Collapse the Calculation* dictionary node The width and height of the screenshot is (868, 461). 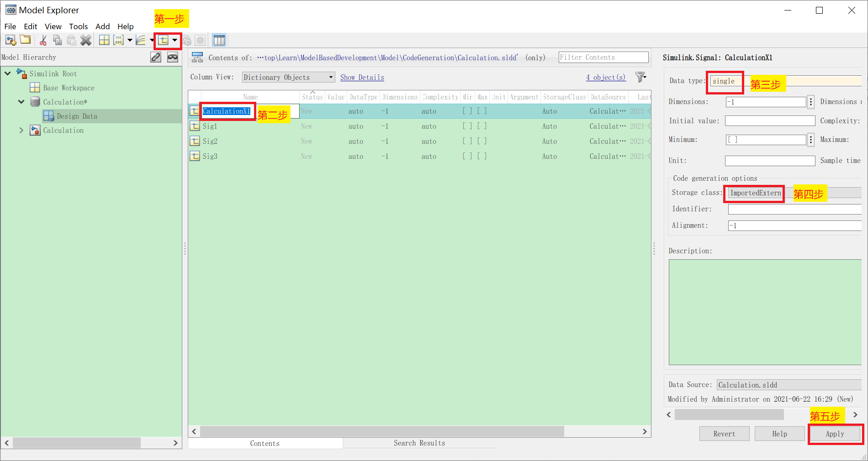21,102
